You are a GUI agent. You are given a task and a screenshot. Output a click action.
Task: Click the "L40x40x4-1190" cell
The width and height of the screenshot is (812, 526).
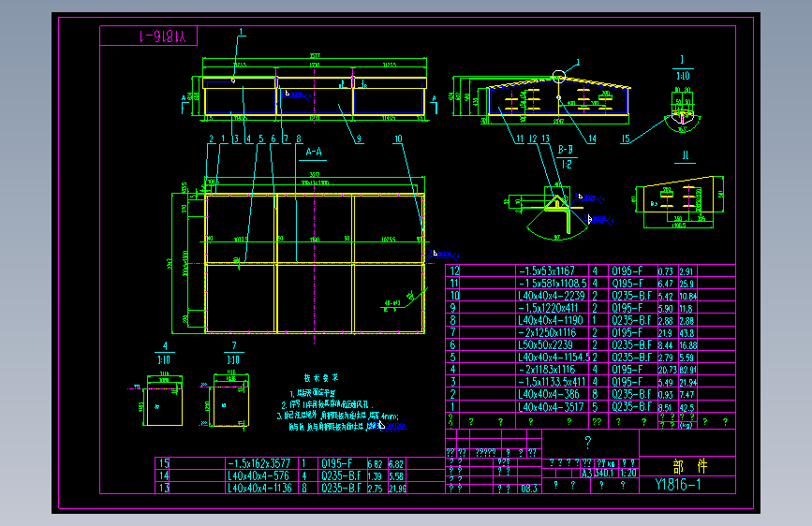point(551,320)
